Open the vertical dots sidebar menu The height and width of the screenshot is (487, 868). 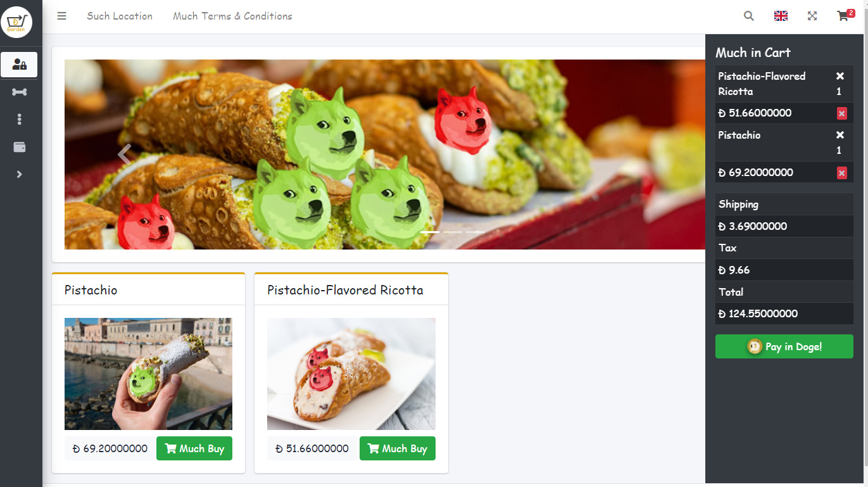(x=20, y=119)
